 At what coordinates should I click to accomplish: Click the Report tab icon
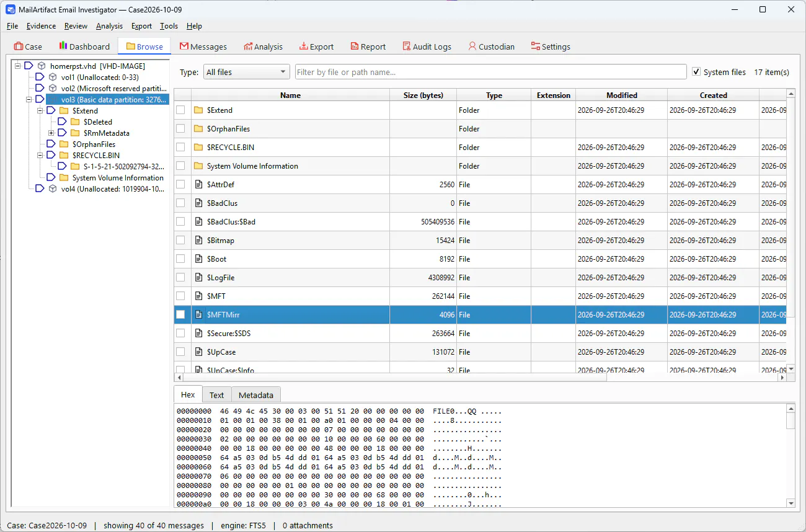[355, 47]
